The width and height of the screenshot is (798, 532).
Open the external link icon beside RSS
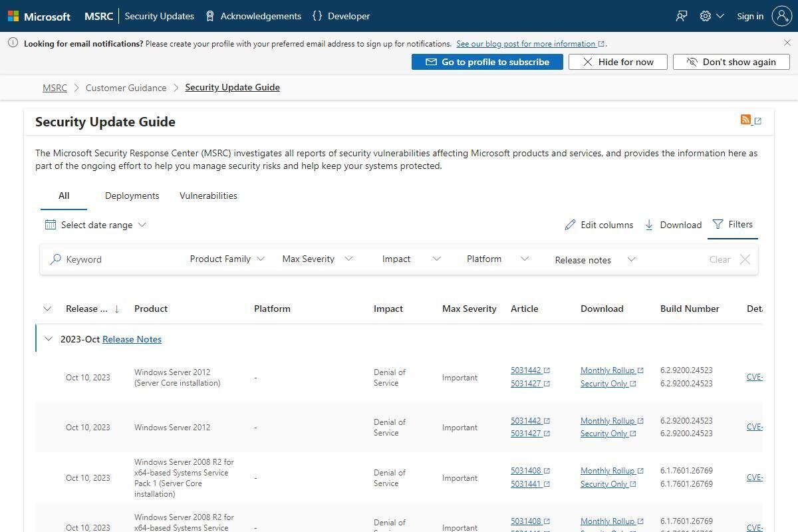tap(757, 121)
